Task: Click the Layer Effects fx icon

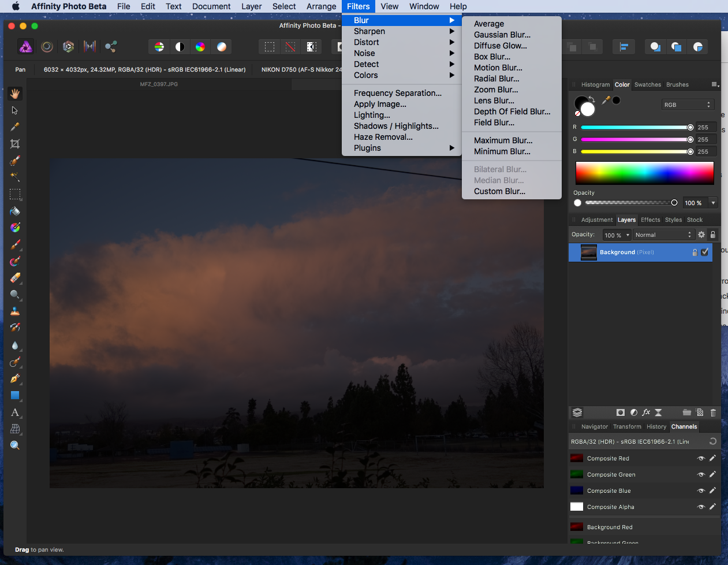Action: 646,412
